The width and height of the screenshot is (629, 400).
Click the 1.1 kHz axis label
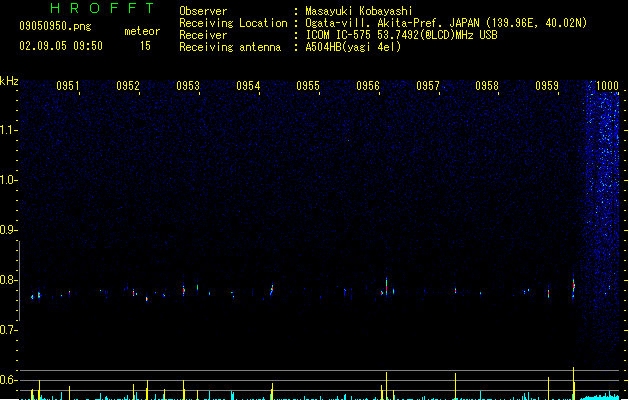click(x=8, y=130)
